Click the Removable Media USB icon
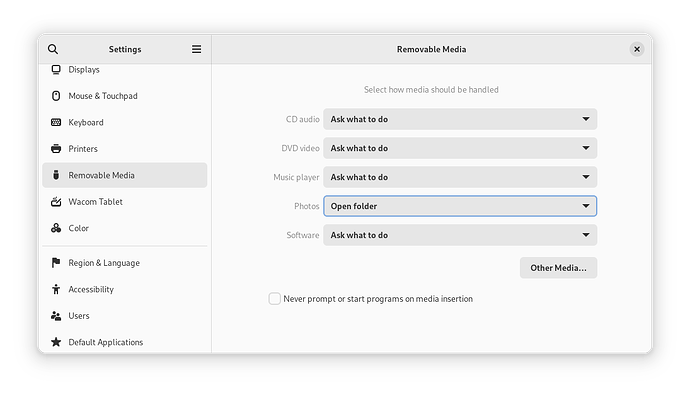The image size is (690, 395). pos(56,175)
